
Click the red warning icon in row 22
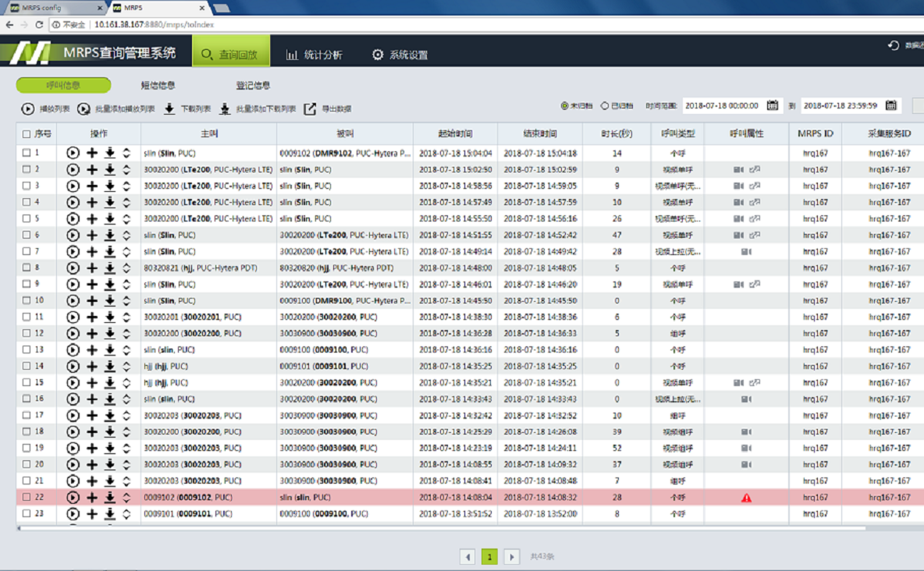point(746,498)
